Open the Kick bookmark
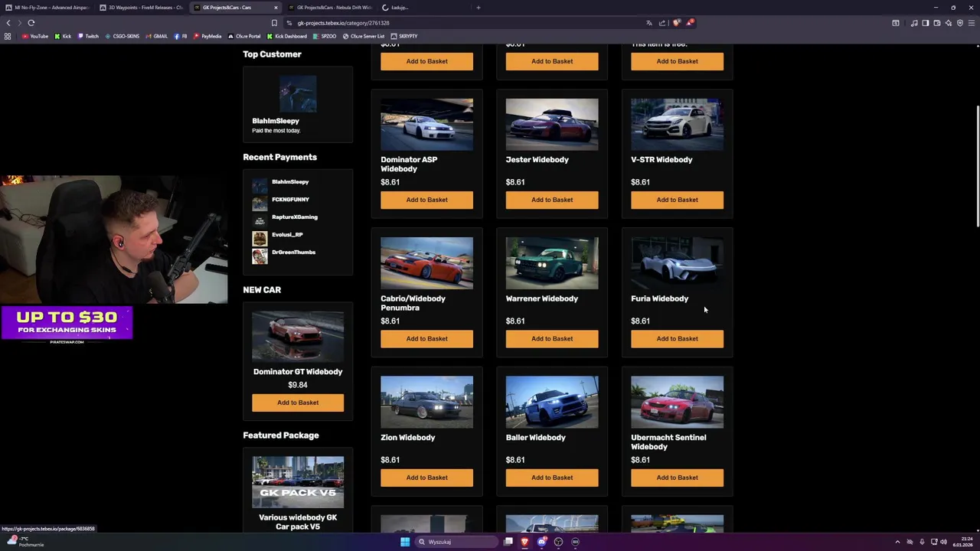This screenshot has height=551, width=980. tap(63, 36)
